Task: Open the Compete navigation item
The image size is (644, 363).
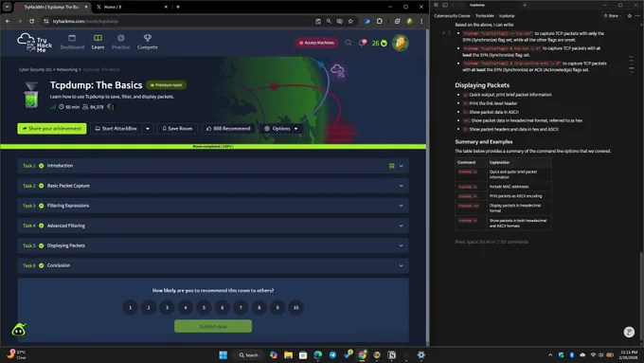Action: [x=148, y=43]
